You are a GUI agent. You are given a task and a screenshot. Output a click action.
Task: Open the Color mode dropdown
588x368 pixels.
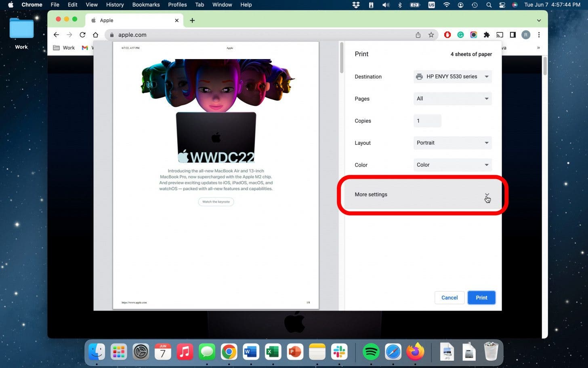[x=452, y=165]
